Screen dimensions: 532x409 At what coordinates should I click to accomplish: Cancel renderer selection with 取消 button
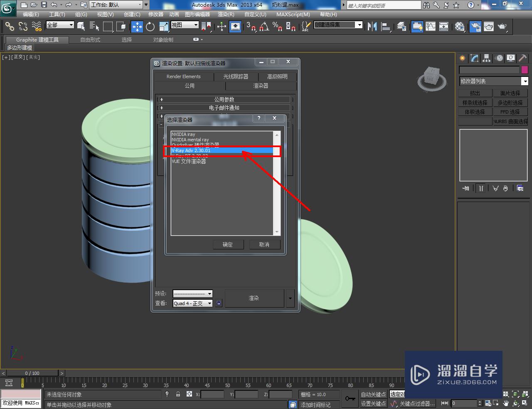[264, 244]
